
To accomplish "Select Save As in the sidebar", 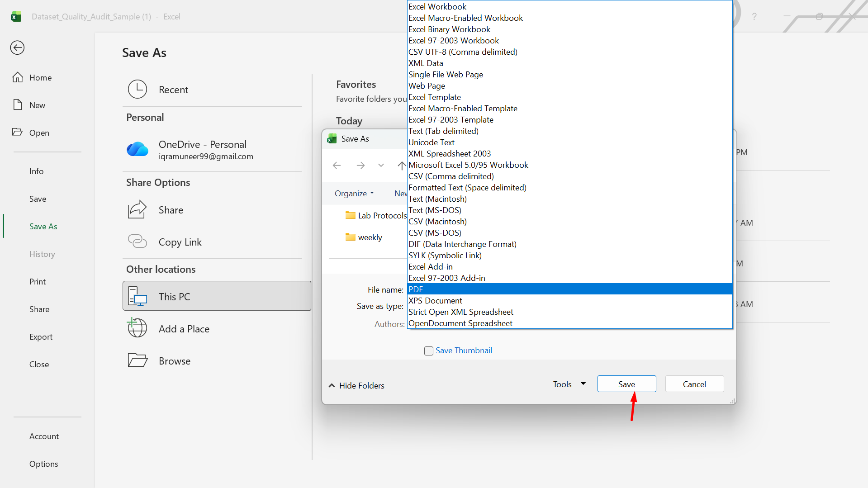I will [x=43, y=226].
